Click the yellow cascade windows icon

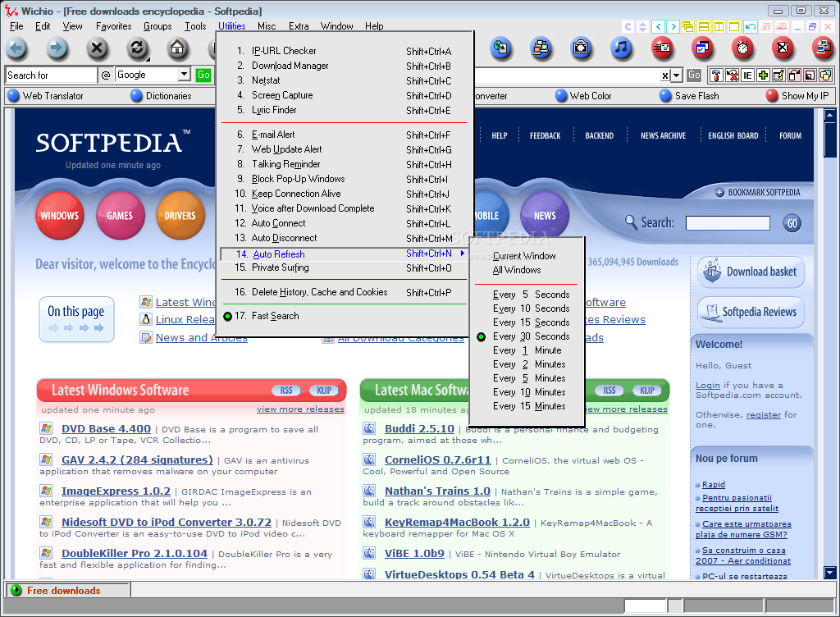point(688,26)
